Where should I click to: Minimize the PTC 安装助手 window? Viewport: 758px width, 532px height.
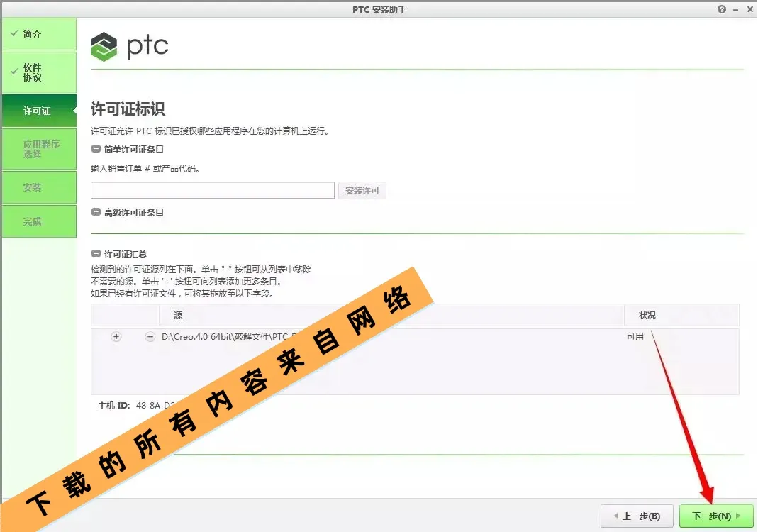pyautogui.click(x=736, y=10)
